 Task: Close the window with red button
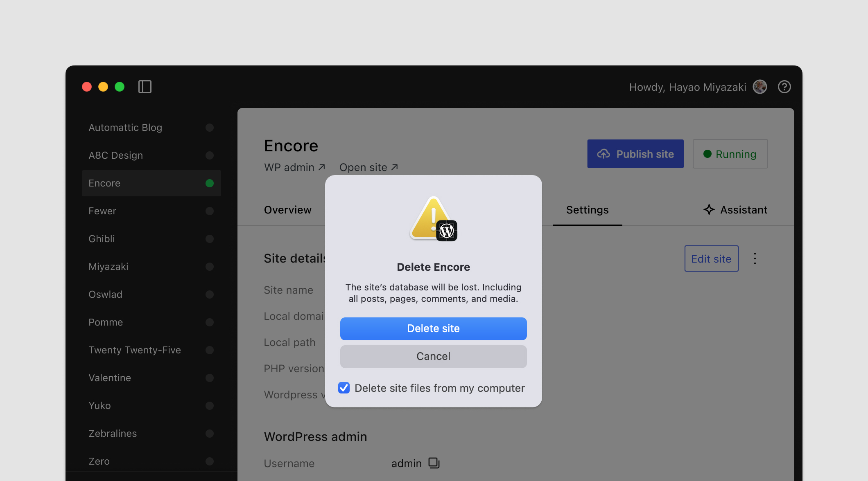pyautogui.click(x=87, y=87)
